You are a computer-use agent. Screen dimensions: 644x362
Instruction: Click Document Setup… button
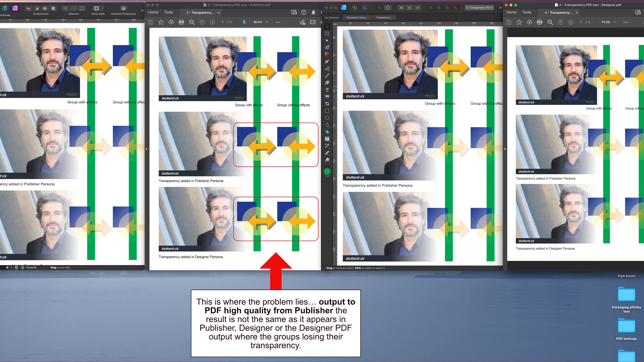click(x=357, y=17)
